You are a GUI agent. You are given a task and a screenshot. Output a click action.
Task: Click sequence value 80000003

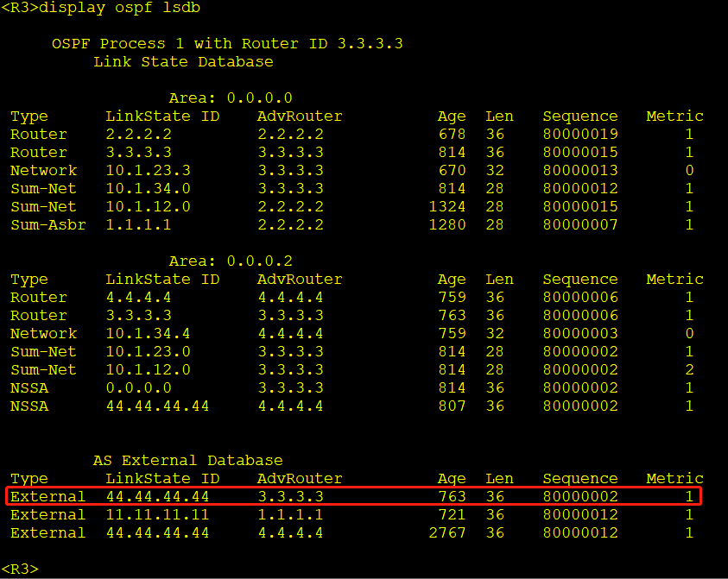[x=580, y=333]
